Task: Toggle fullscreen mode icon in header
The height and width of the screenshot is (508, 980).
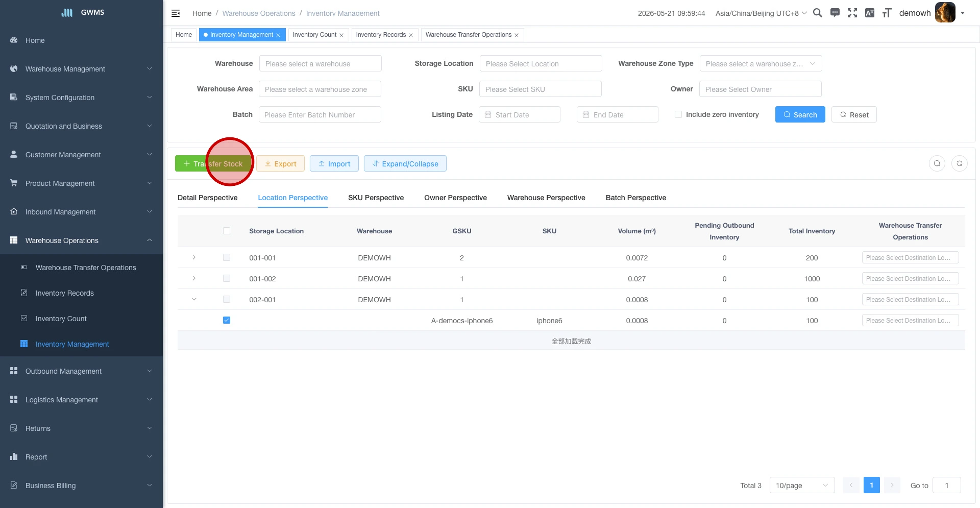Action: click(852, 13)
